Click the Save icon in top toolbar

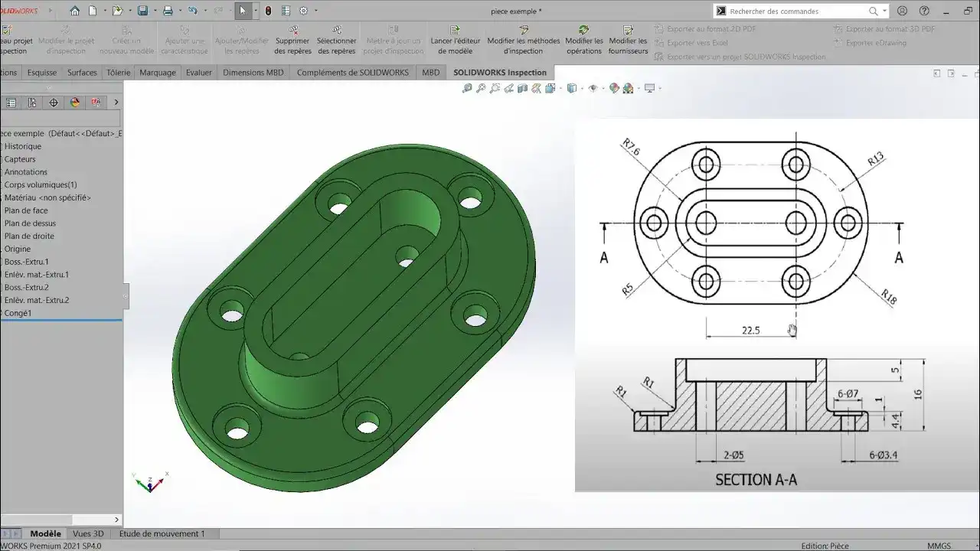click(143, 10)
